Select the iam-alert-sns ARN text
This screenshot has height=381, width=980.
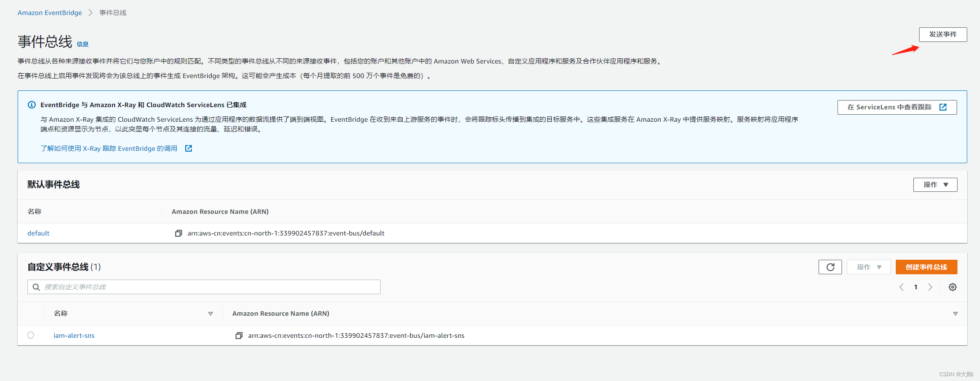tap(356, 336)
